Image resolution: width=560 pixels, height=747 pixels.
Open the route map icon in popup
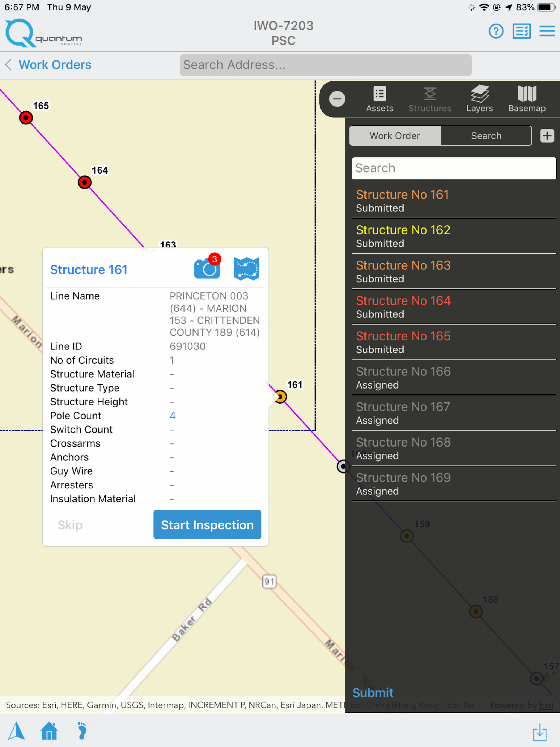(x=247, y=269)
